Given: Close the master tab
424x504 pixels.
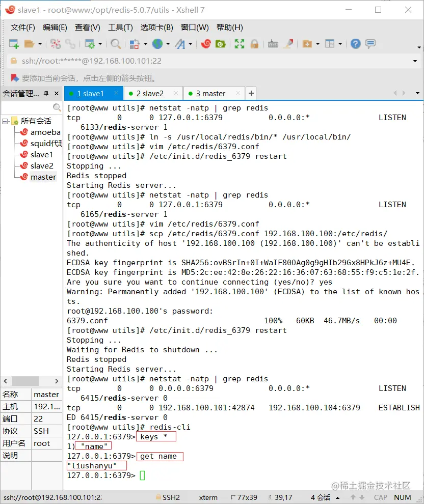Looking at the screenshot, I should click(238, 93).
